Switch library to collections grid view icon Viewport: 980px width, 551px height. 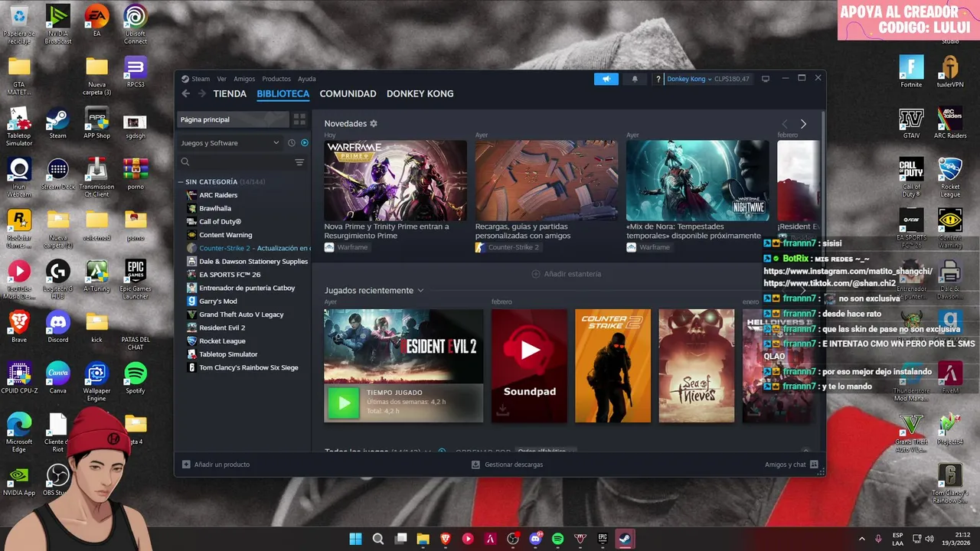[299, 119]
